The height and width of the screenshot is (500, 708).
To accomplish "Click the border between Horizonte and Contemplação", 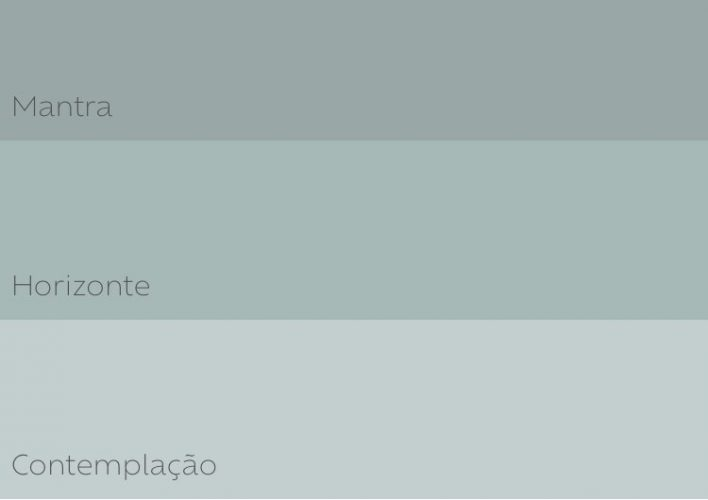I will pos(354,320).
